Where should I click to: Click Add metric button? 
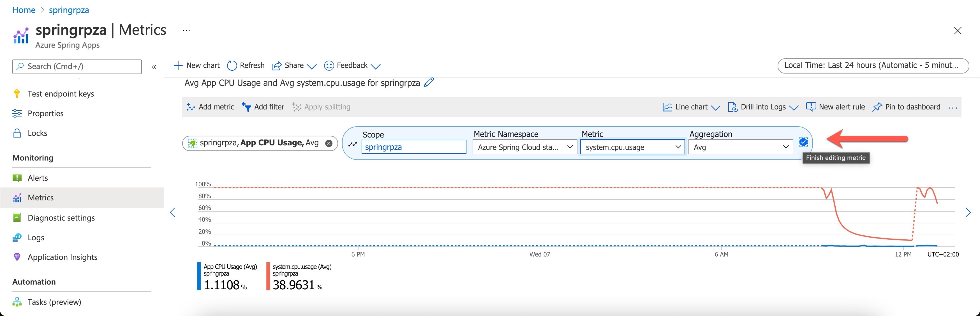click(x=210, y=107)
